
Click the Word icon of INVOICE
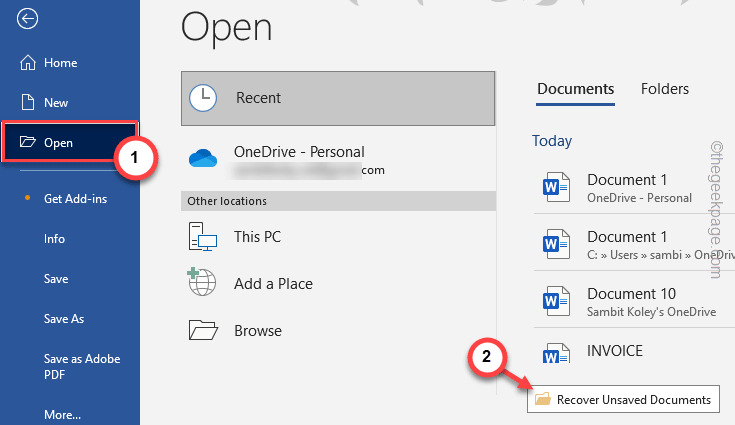tap(556, 354)
